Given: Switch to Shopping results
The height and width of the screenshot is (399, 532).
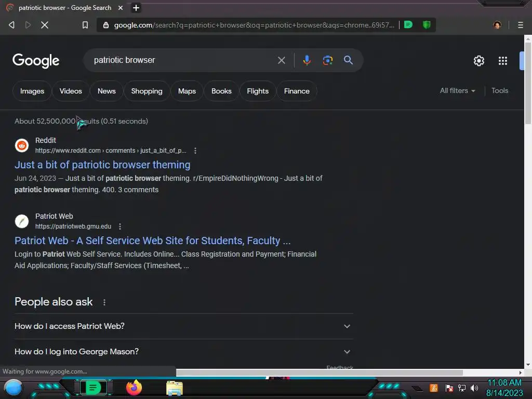Looking at the screenshot, I should coord(147,91).
